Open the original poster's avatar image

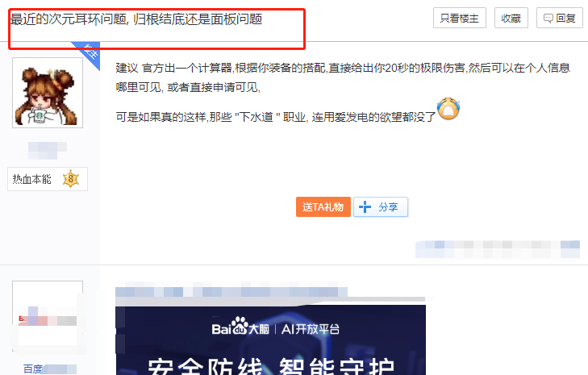[48, 93]
